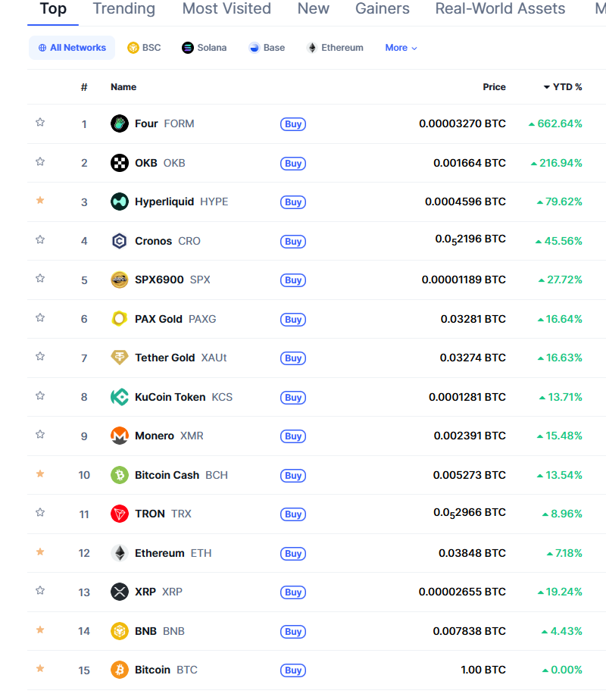Filter by the Solana network

point(205,48)
